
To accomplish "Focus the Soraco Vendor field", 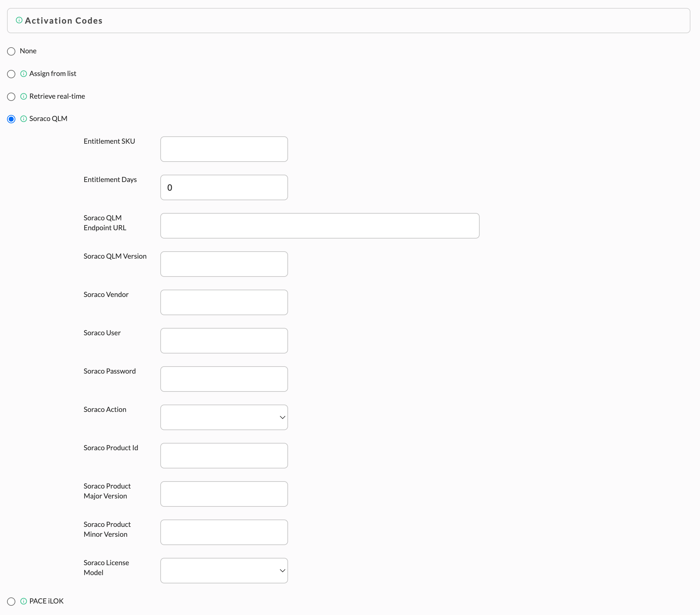I will coord(224,302).
